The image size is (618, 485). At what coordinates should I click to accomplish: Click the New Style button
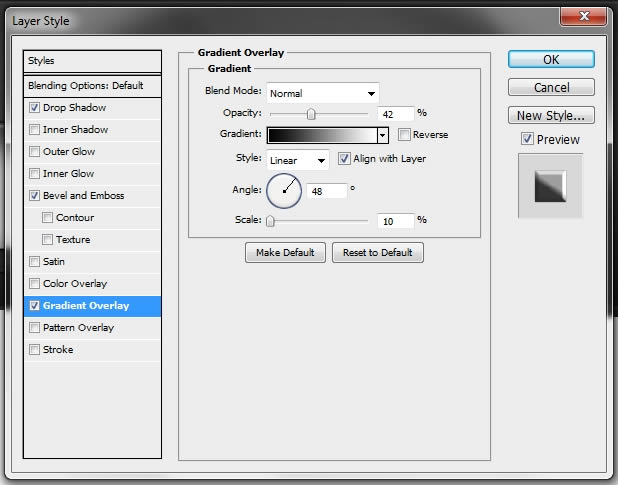pos(551,115)
